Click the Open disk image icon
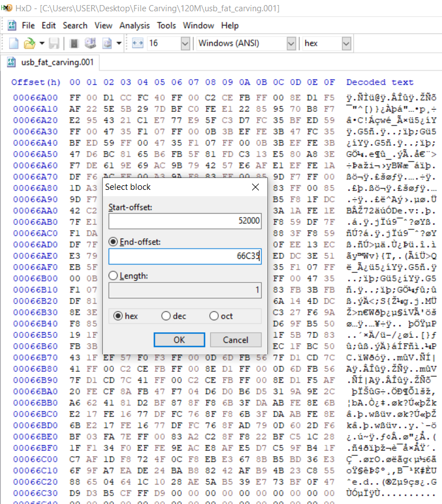The image size is (442, 504). (x=107, y=44)
